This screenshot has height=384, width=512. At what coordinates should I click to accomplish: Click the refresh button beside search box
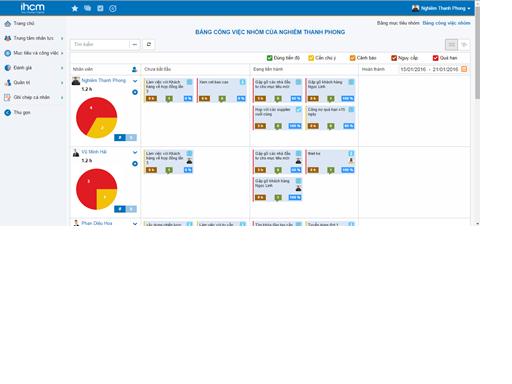tap(149, 44)
